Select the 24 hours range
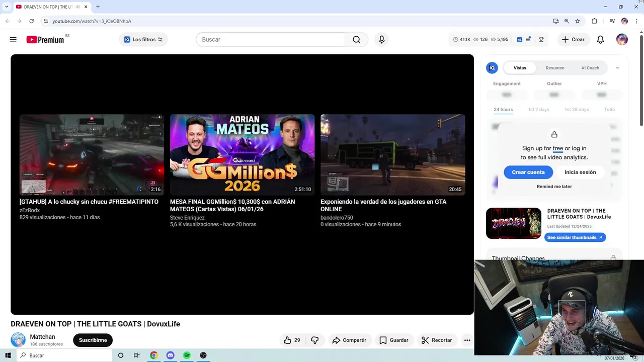This screenshot has height=362, width=644. [503, 110]
